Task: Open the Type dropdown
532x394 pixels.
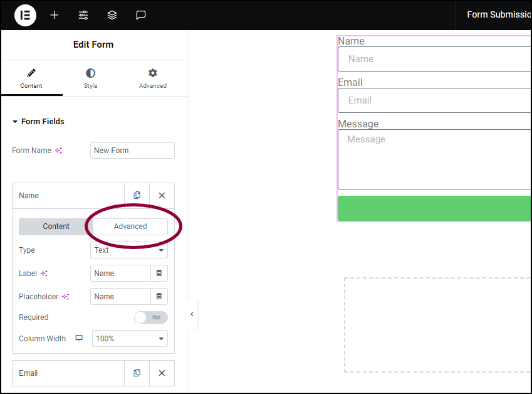Action: click(129, 250)
